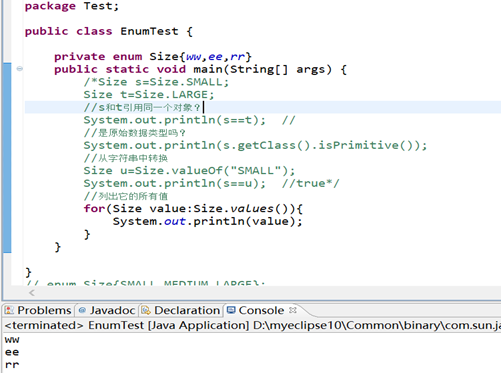The image size is (501, 373).
Task: Click the left horizontal scroll arrow
Action: click(32, 293)
